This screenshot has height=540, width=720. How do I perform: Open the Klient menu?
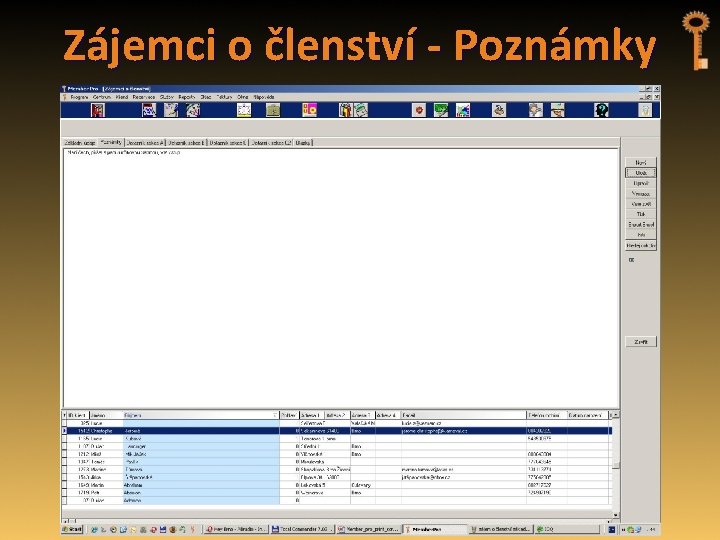click(122, 97)
